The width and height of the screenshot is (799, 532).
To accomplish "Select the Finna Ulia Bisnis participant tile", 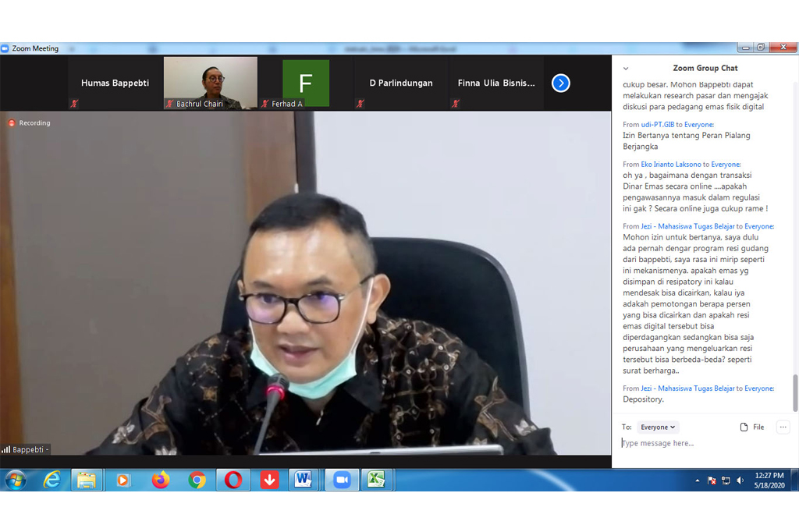I will point(496,83).
